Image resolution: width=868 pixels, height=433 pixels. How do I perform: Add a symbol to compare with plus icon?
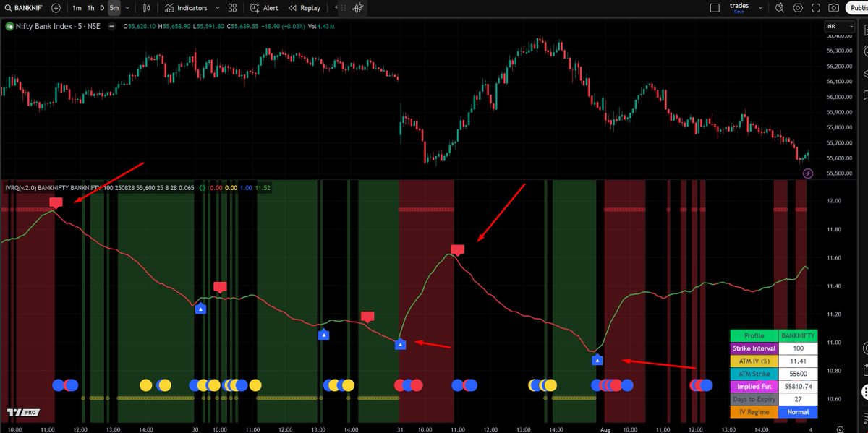click(56, 8)
